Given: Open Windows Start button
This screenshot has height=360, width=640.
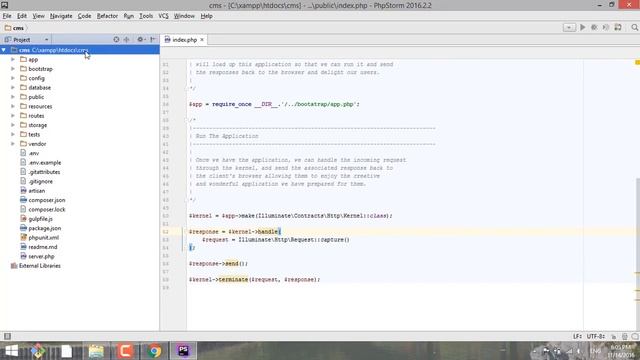Looking at the screenshot, I should coord(11,351).
